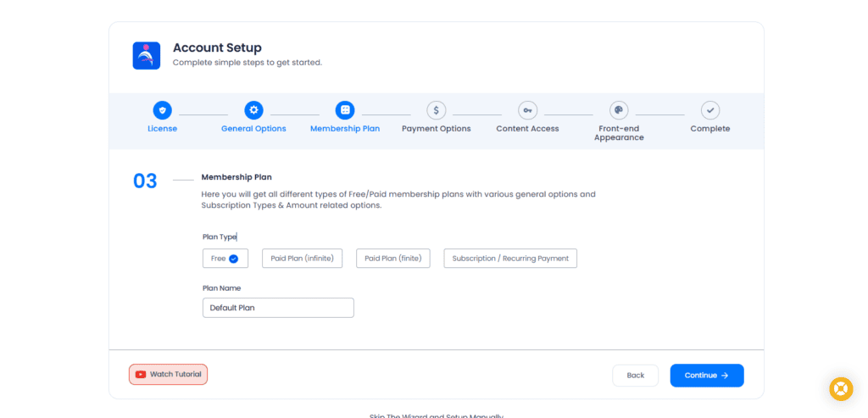Go to the License step label

[x=162, y=128]
